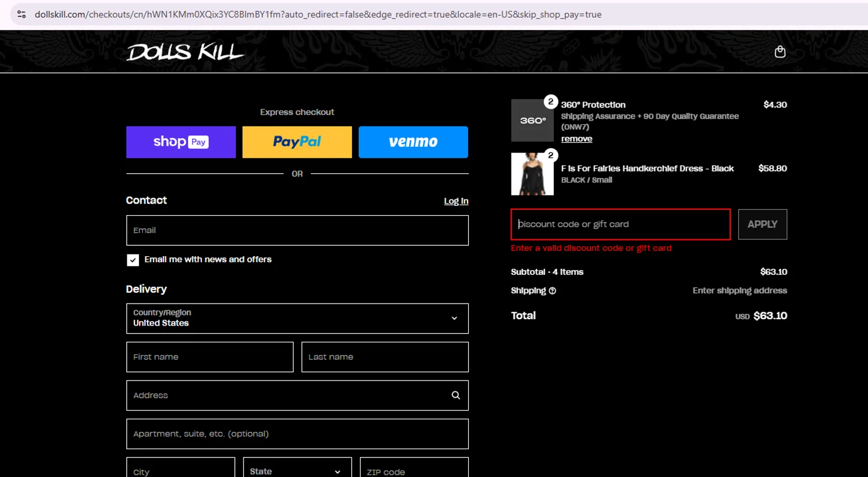868x477 pixels.
Task: Click the $63.10 total amount
Action: [770, 316]
